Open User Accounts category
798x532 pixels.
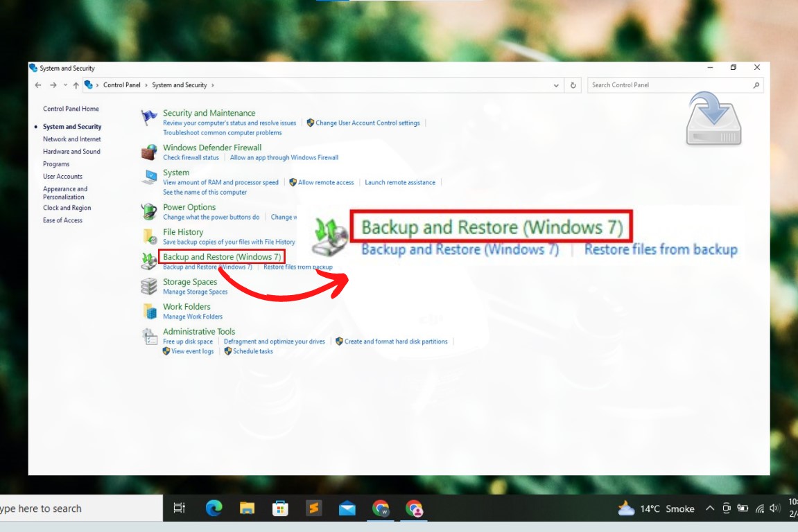click(62, 177)
